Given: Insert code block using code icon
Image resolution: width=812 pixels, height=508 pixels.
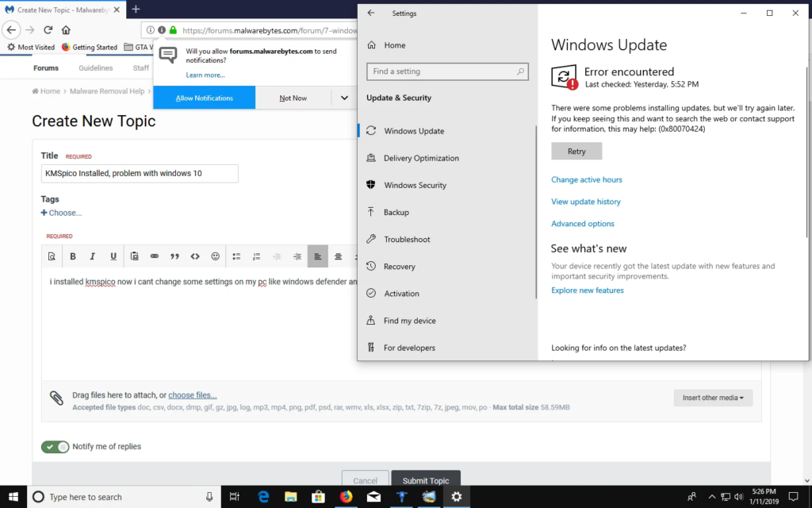Looking at the screenshot, I should point(195,256).
